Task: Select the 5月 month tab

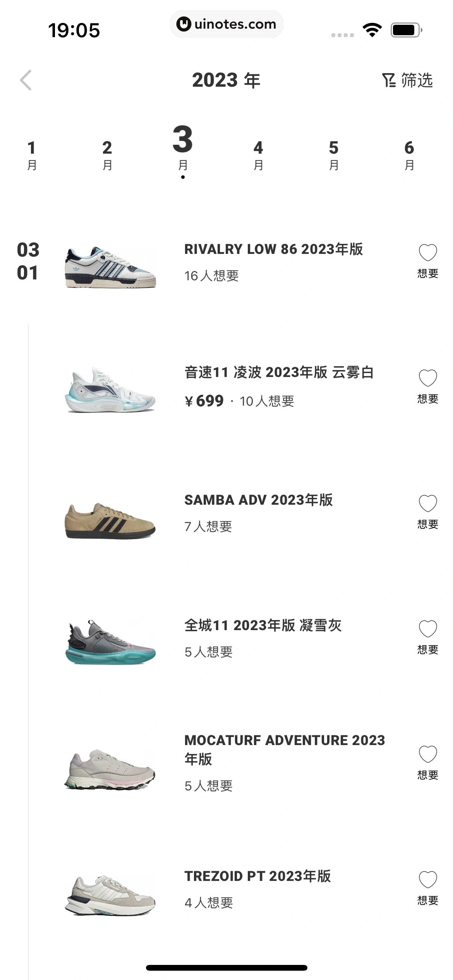Action: [334, 155]
